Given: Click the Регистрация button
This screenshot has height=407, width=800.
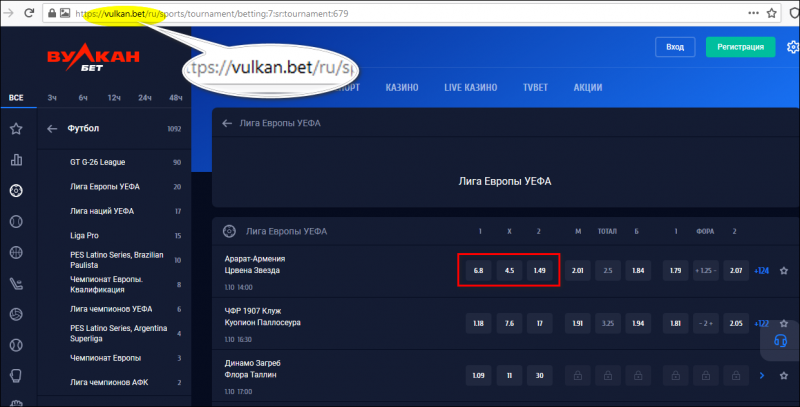Looking at the screenshot, I should tap(740, 47).
